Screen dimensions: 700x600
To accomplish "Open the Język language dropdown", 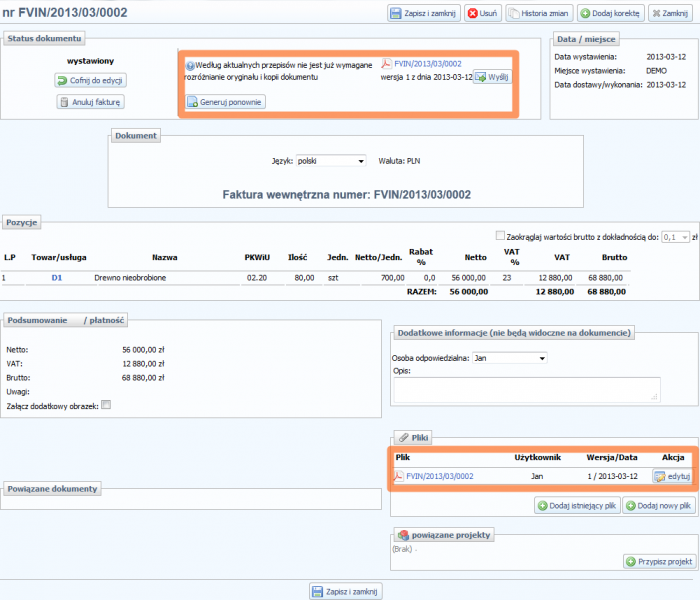I will (x=331, y=160).
